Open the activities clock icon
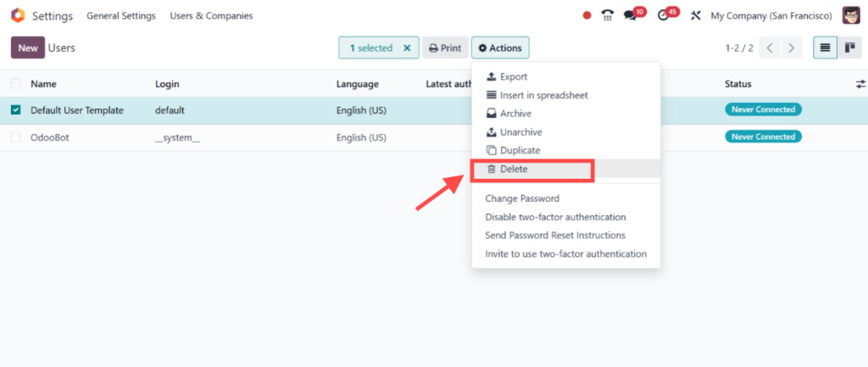 pos(663,15)
